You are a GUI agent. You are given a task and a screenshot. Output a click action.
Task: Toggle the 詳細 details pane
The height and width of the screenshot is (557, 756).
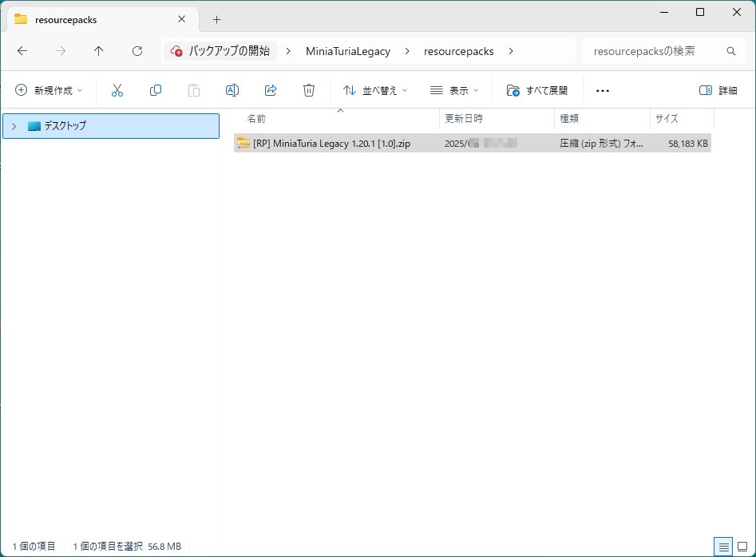[718, 90]
